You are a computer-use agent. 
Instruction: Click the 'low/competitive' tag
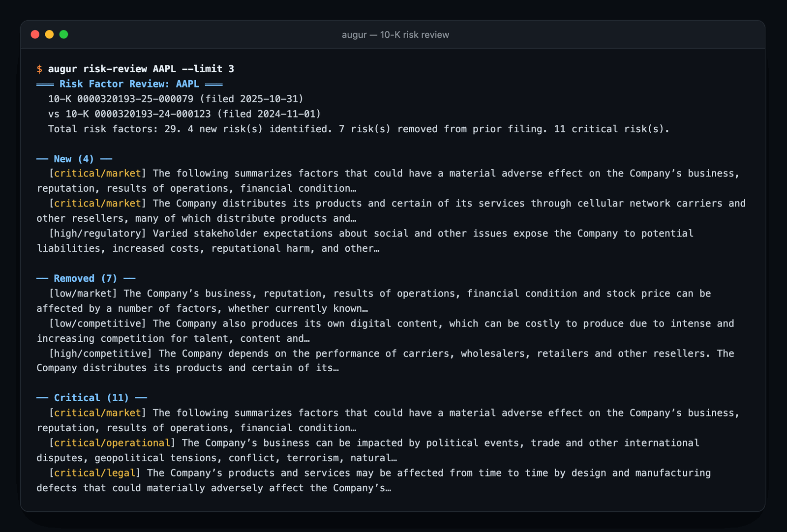tap(97, 324)
